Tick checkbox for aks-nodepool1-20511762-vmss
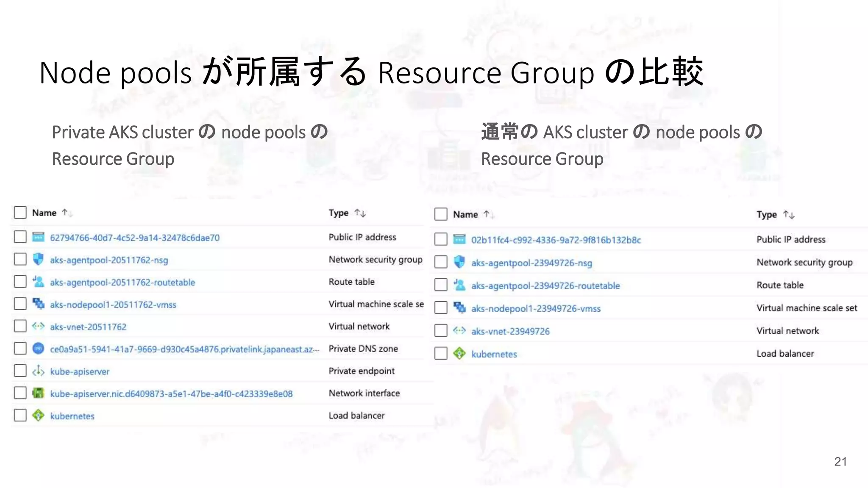The image size is (868, 488). pos(20,303)
